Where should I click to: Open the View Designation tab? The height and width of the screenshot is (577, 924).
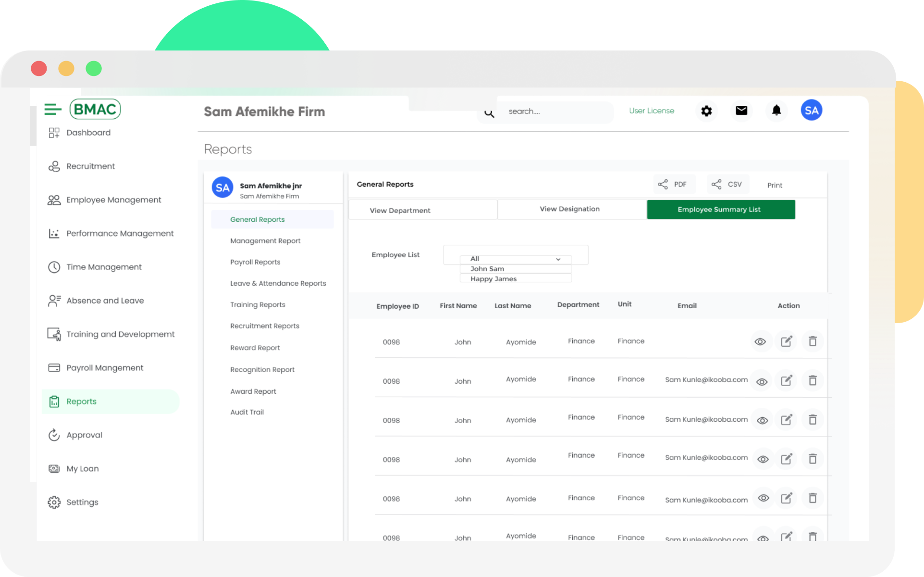point(570,209)
